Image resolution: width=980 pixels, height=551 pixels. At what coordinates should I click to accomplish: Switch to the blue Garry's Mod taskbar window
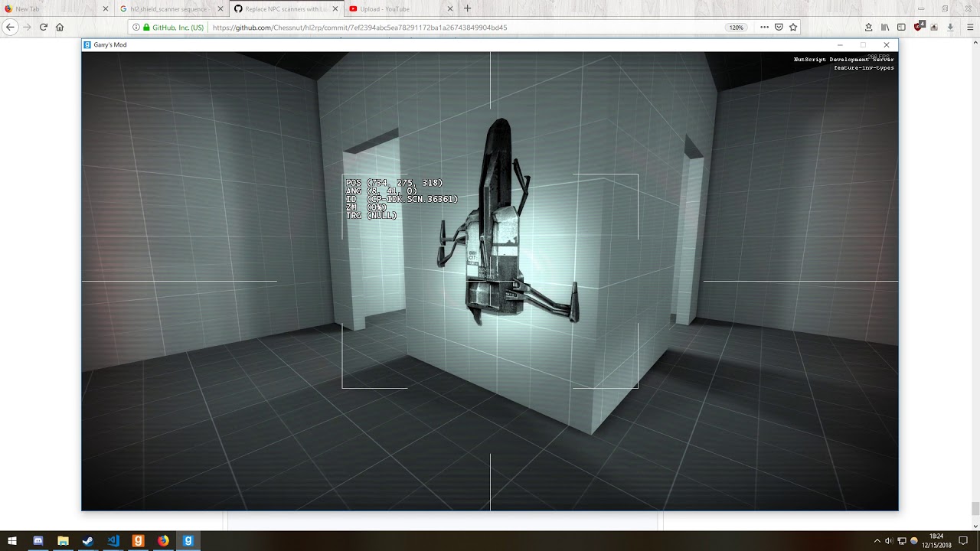[188, 541]
